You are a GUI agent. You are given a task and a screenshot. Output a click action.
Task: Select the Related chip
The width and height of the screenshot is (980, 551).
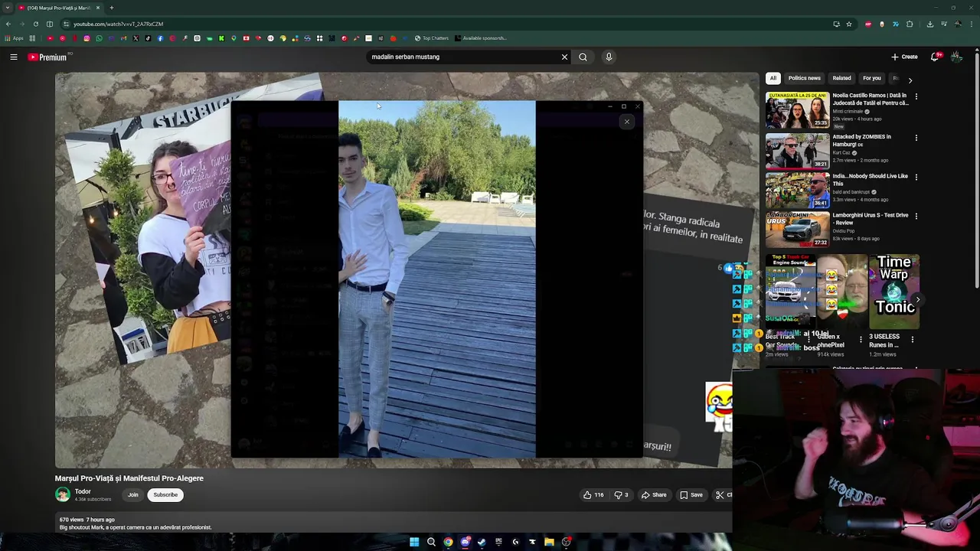(x=841, y=78)
